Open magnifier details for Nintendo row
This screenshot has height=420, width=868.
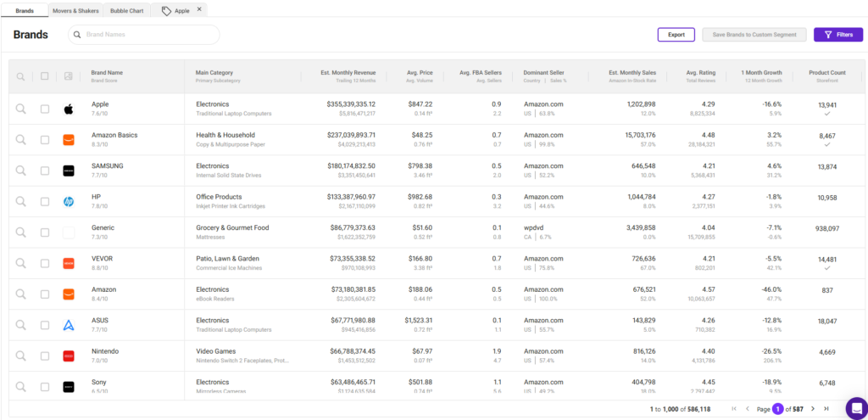(20, 356)
